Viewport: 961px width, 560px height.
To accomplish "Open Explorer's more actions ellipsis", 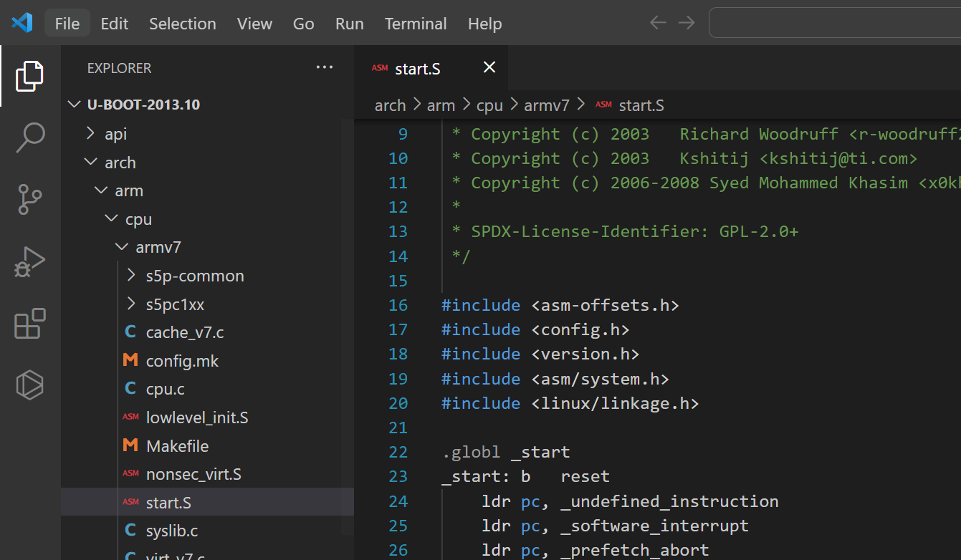I will pos(325,68).
